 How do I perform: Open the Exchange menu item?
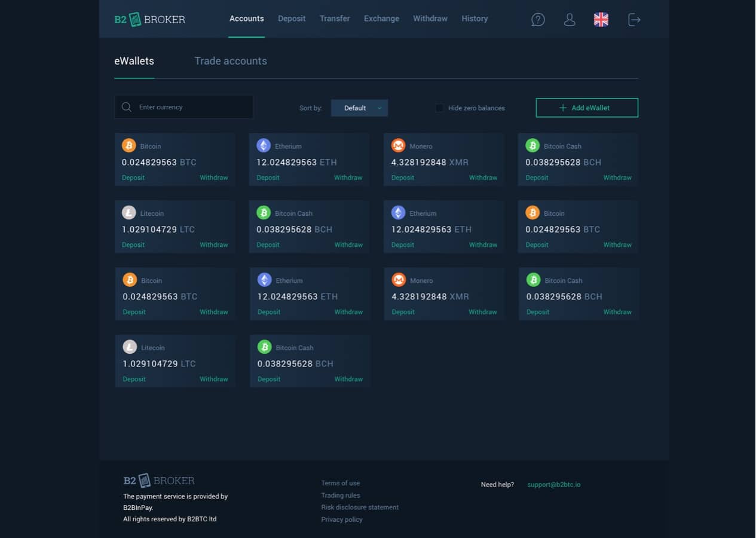[381, 19]
